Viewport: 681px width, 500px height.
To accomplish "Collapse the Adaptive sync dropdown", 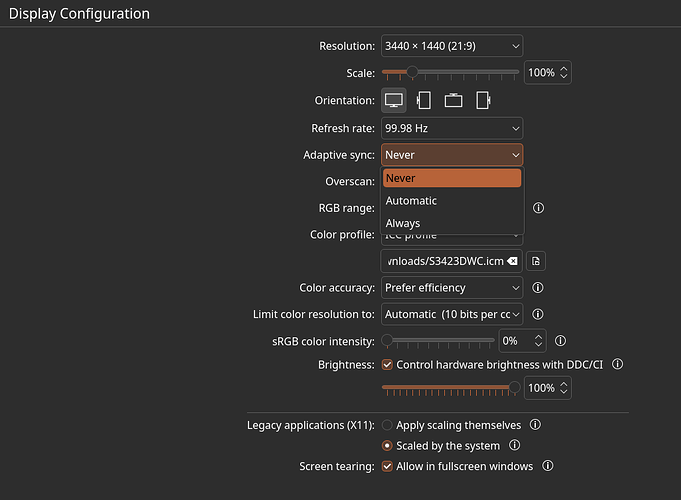I will pyautogui.click(x=452, y=155).
